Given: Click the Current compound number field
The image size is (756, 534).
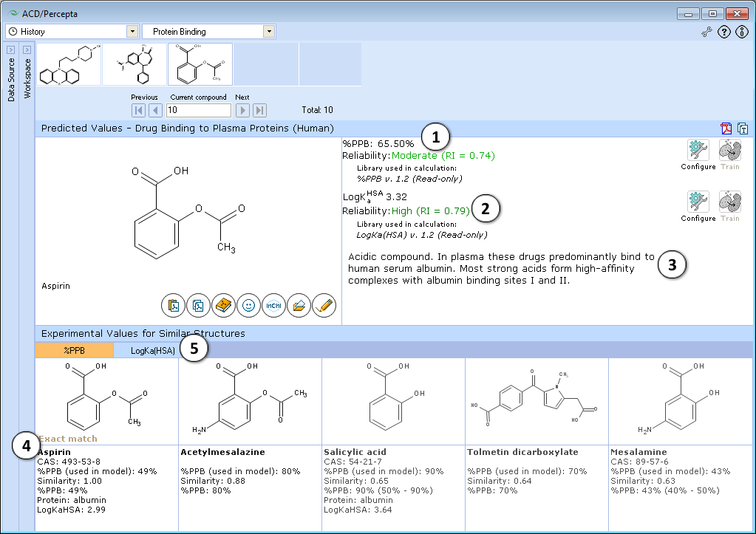Looking at the screenshot, I should pyautogui.click(x=199, y=110).
